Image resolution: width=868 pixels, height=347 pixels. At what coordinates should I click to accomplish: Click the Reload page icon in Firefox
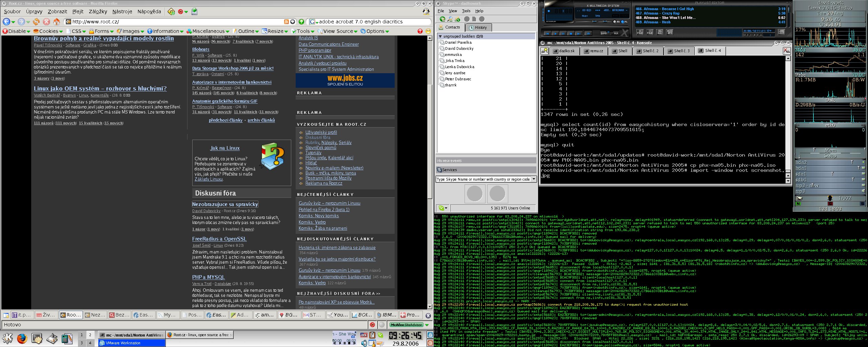[36, 22]
